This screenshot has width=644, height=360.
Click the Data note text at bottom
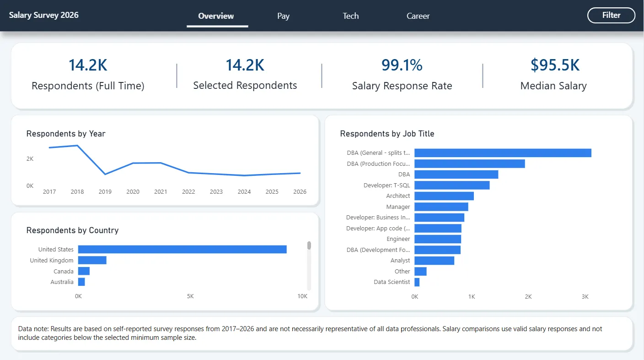click(310, 333)
